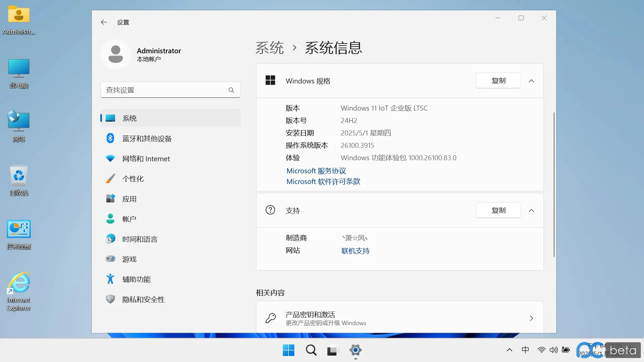Select the 网络 desktop icon

pyautogui.click(x=19, y=127)
